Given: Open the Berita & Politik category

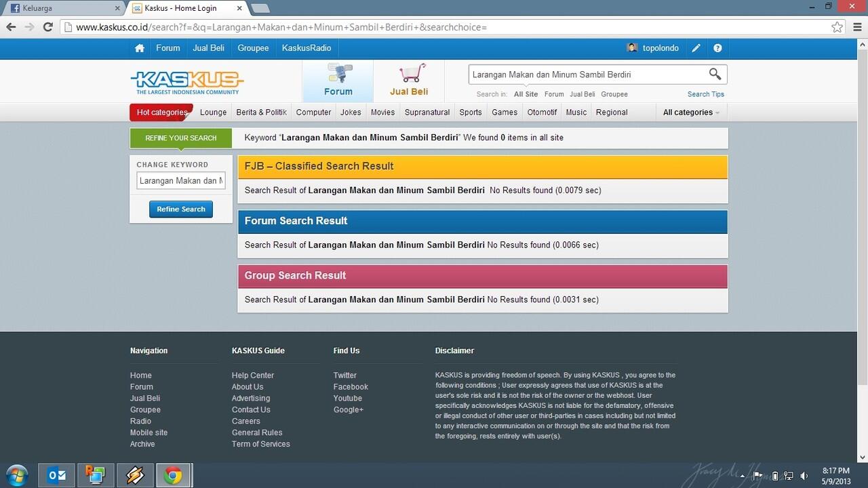Looking at the screenshot, I should (262, 113).
